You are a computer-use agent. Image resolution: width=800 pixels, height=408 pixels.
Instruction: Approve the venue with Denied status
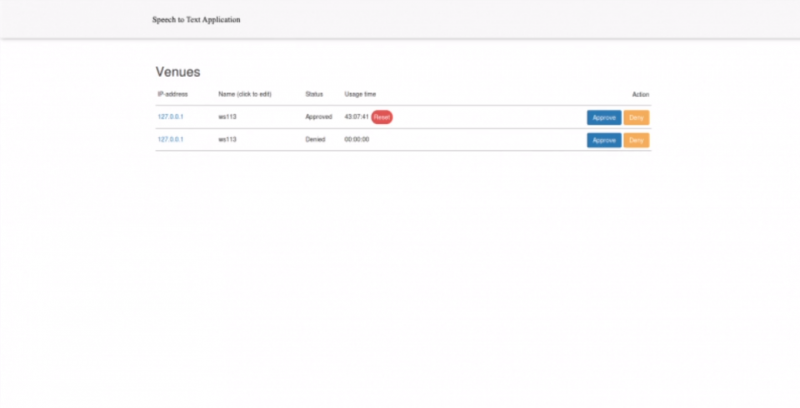click(x=603, y=140)
